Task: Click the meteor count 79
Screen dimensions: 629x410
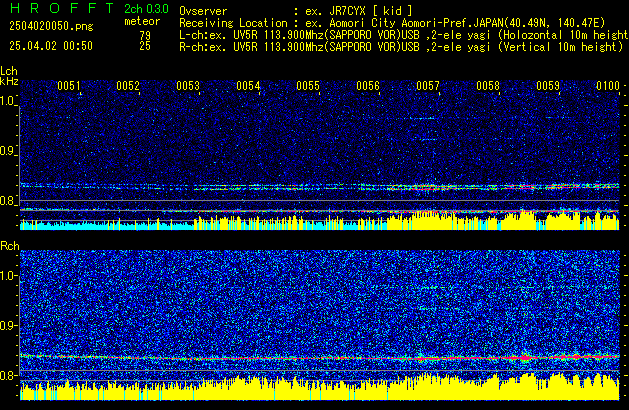Action: [145, 35]
